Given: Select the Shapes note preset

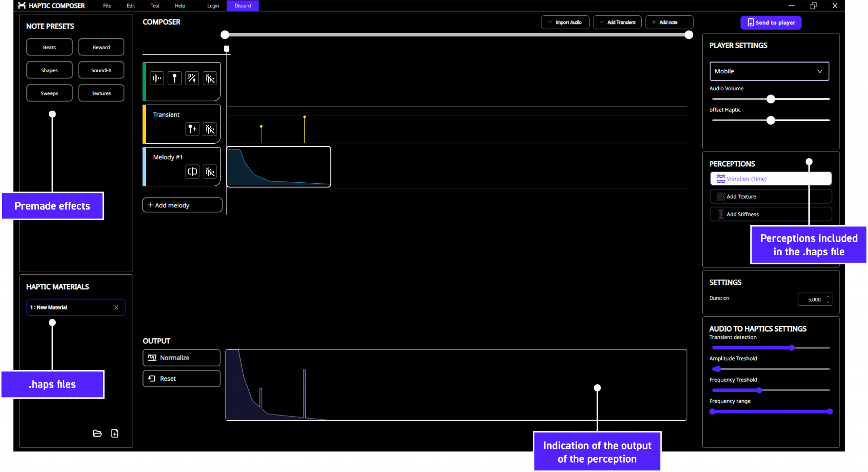Looking at the screenshot, I should pyautogui.click(x=49, y=70).
